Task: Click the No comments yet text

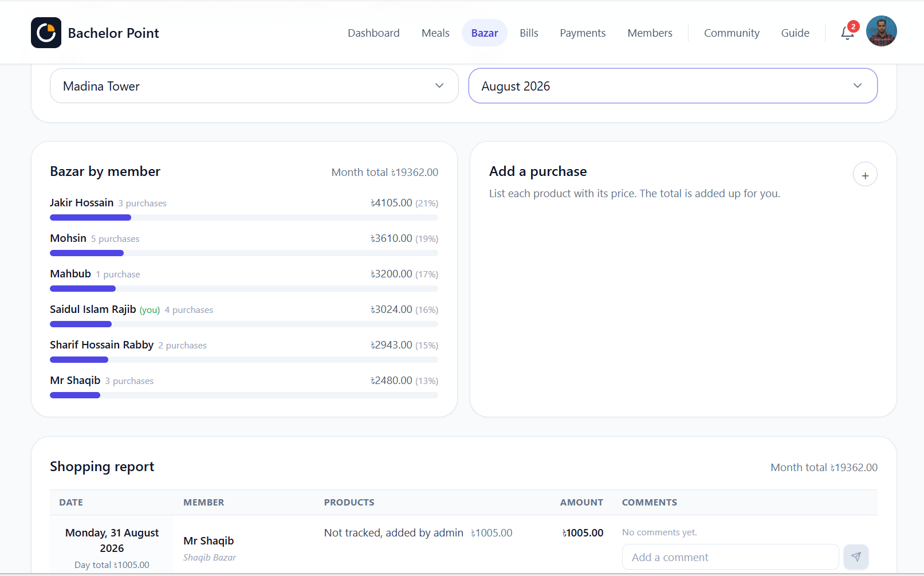Action: click(659, 532)
